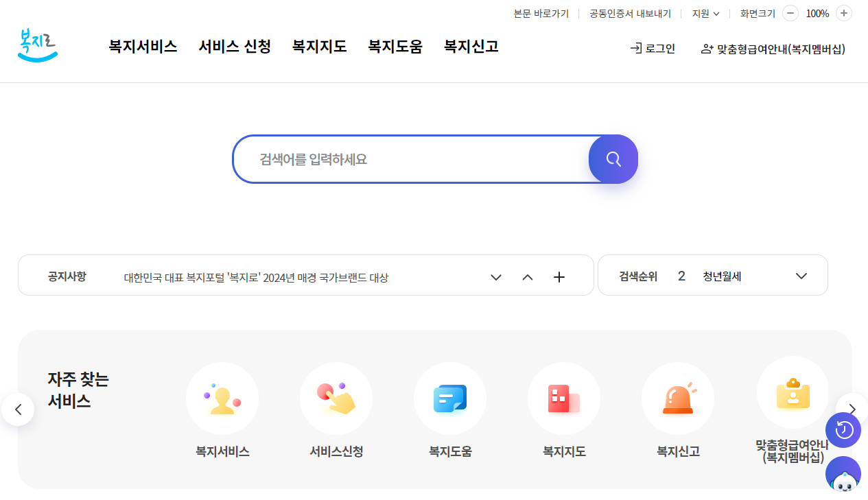Click the recent history clock floating button
The width and height of the screenshot is (868, 500).
[x=843, y=430]
